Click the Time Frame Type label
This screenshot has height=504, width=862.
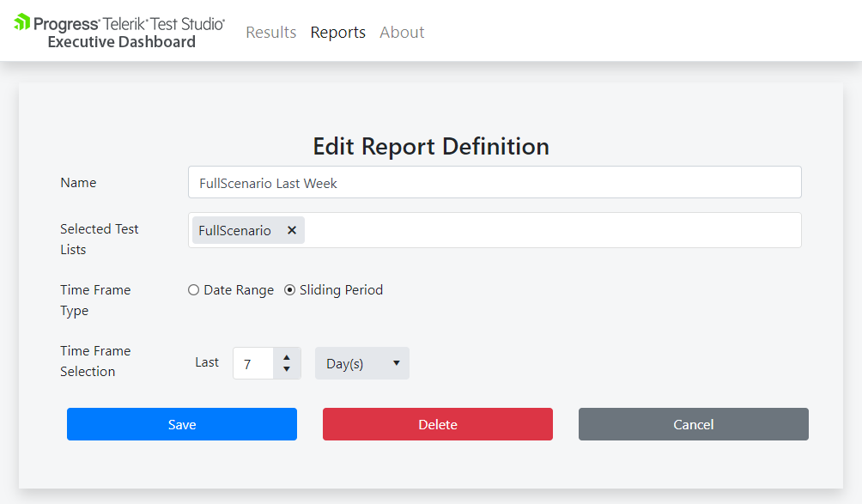click(95, 301)
